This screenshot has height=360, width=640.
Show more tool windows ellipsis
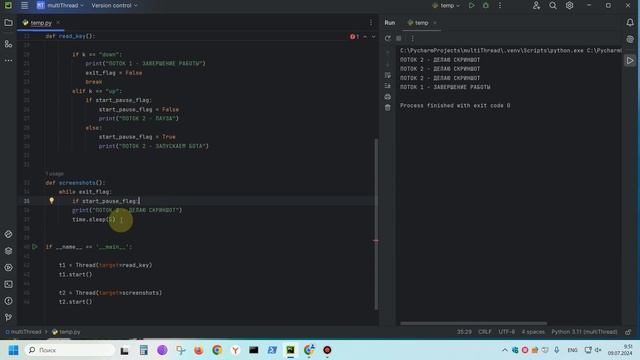[x=8, y=60]
